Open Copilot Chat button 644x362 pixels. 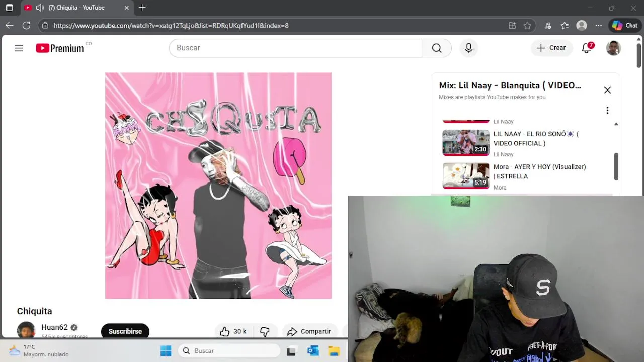625,25
